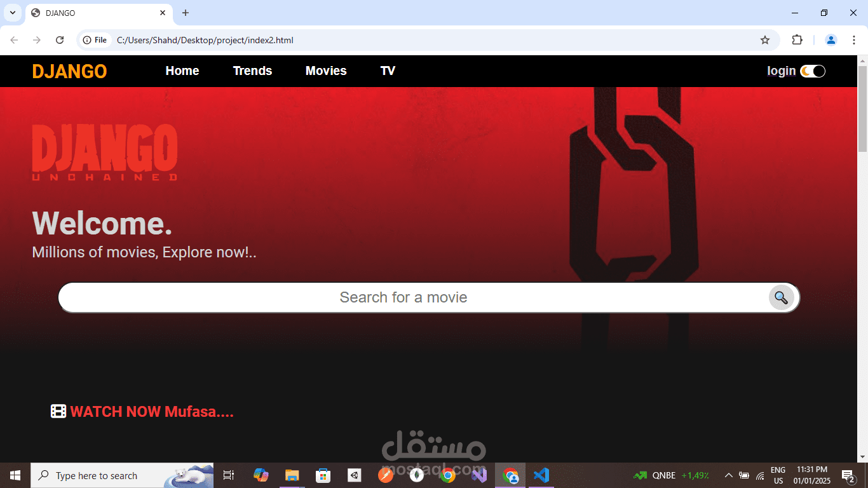Switch to the active Chrome profile window icon

tap(510, 475)
